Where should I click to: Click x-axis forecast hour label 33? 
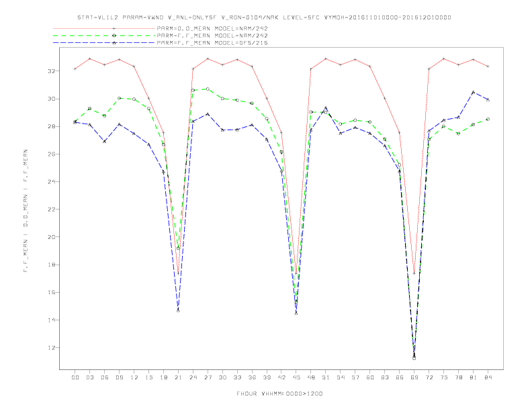coord(237,377)
